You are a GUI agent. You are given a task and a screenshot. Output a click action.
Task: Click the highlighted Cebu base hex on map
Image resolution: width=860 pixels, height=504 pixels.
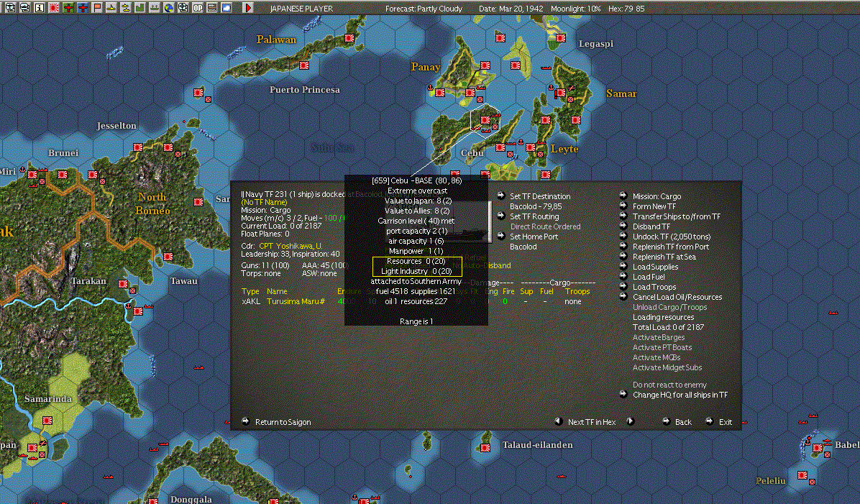[x=485, y=119]
